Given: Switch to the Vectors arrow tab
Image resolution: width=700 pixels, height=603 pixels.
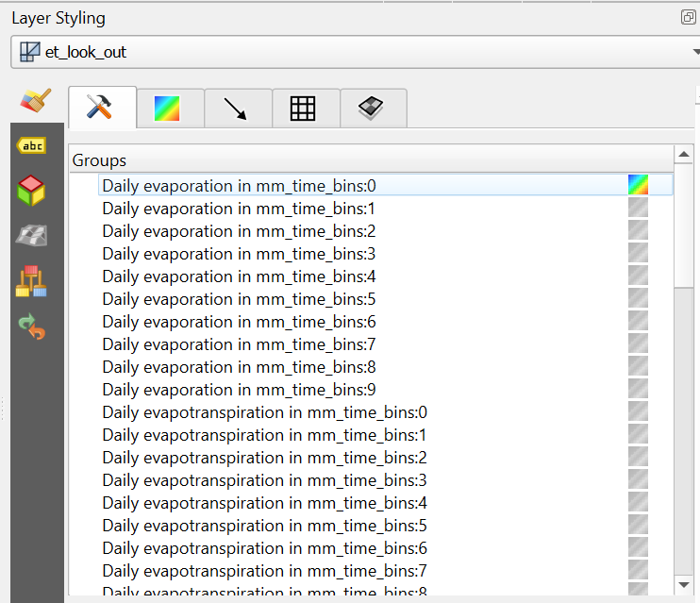Looking at the screenshot, I should point(234,109).
